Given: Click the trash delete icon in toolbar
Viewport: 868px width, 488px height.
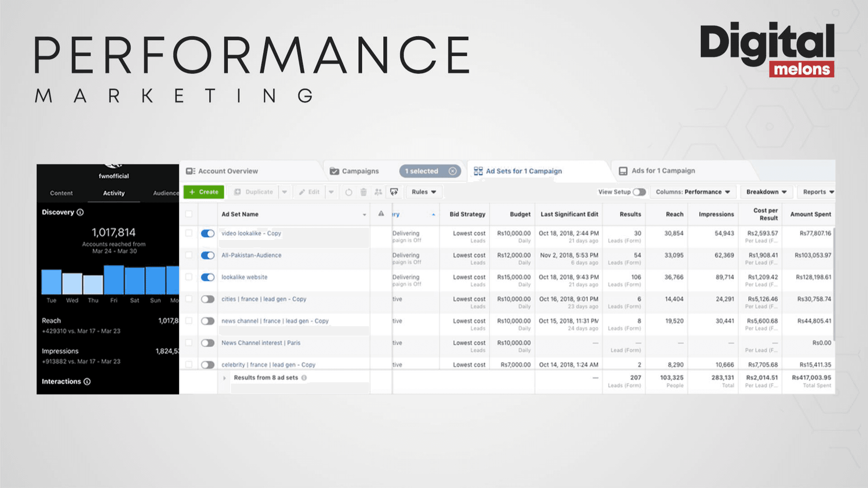Looking at the screenshot, I should [x=363, y=192].
